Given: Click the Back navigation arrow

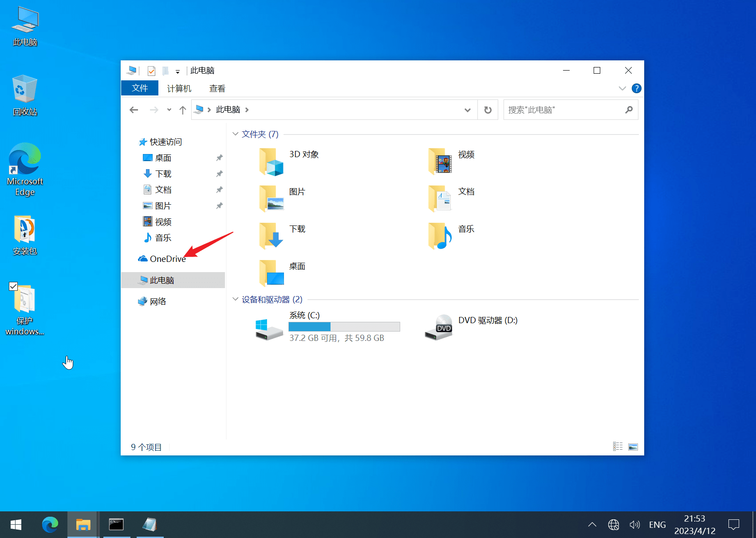Looking at the screenshot, I should 134,110.
